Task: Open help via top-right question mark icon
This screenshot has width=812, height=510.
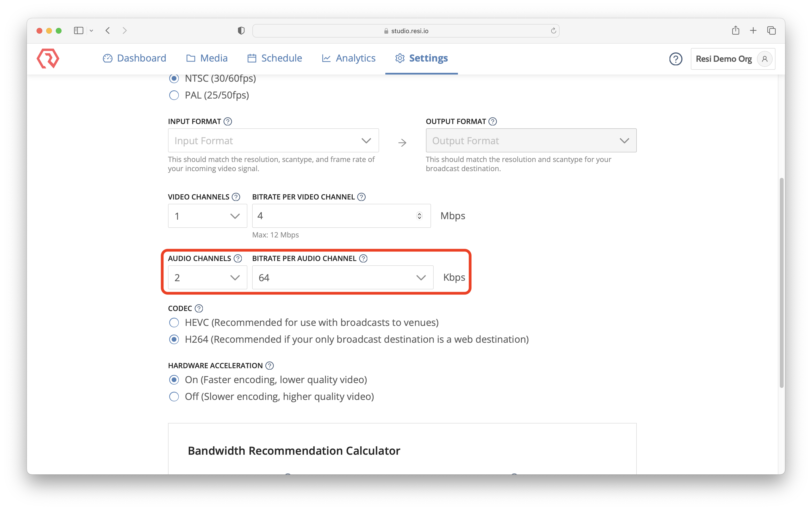Action: [675, 59]
